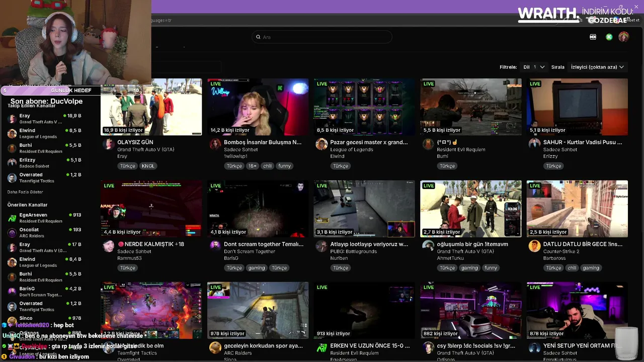Click 1wilowisp1 avatar beside Bomboş İnsanlar title
Viewport: 644px width, 362px height.
[x=215, y=144]
